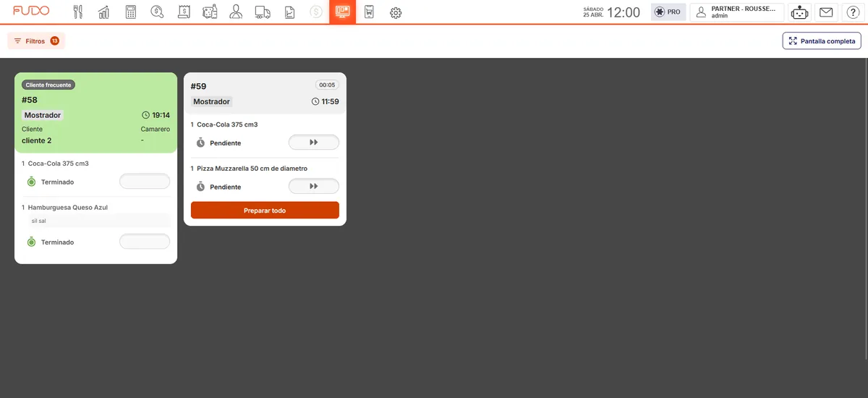Open the help question mark icon
868x398 pixels.
(853, 12)
